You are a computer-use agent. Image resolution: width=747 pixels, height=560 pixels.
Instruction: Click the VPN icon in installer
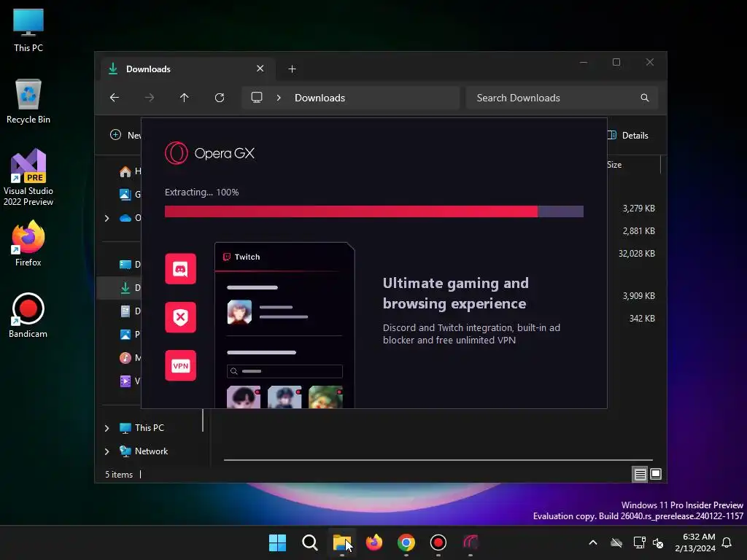point(181,366)
